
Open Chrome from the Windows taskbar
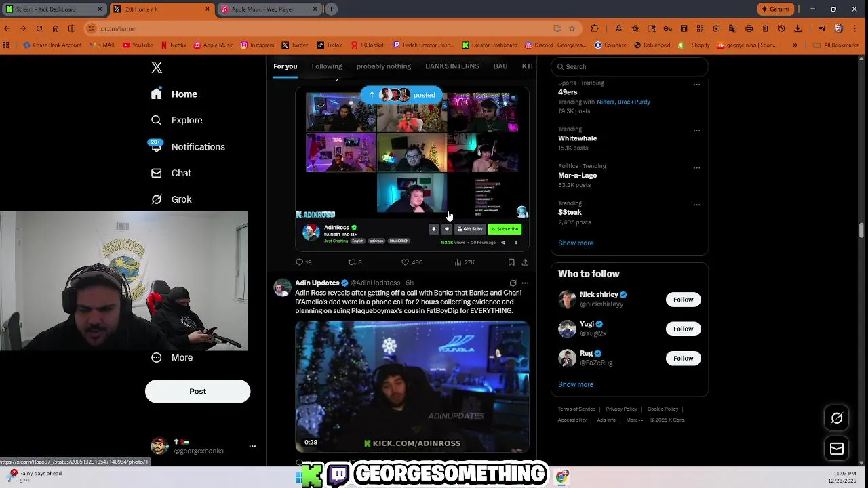coord(561,477)
